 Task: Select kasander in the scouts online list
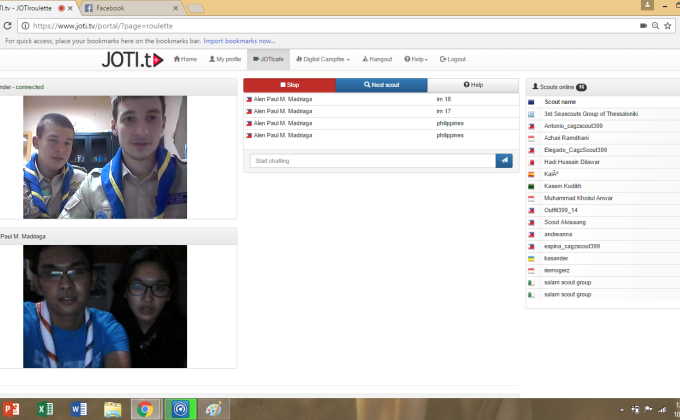pyautogui.click(x=558, y=257)
